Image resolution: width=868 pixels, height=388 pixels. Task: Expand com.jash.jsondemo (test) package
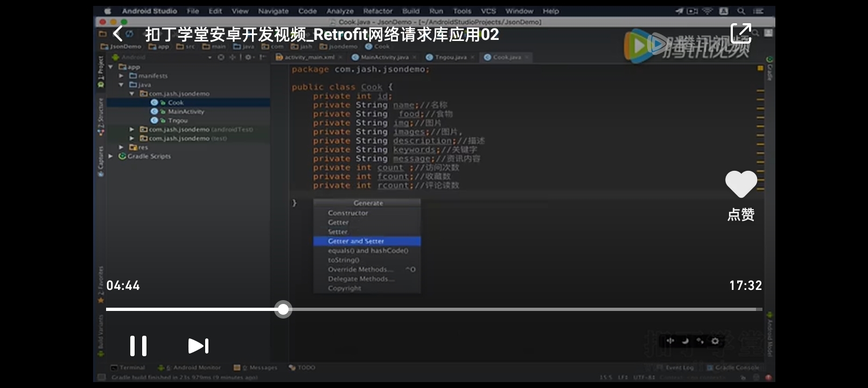tap(132, 138)
